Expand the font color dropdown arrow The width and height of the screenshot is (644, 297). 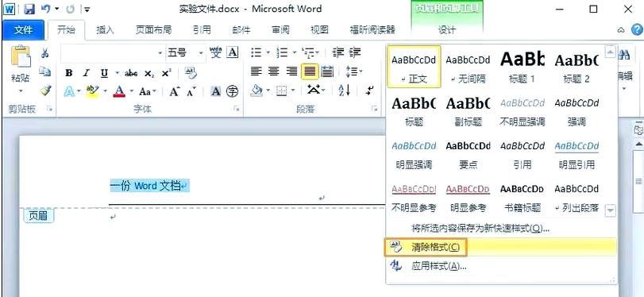point(132,91)
